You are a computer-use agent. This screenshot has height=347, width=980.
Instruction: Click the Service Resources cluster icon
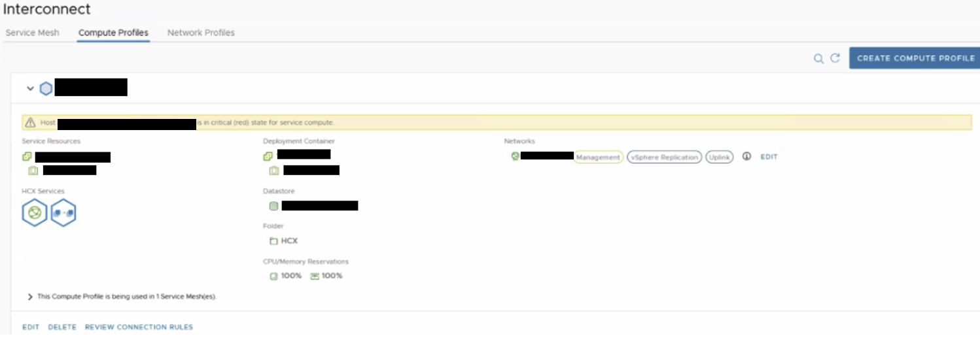click(27, 157)
